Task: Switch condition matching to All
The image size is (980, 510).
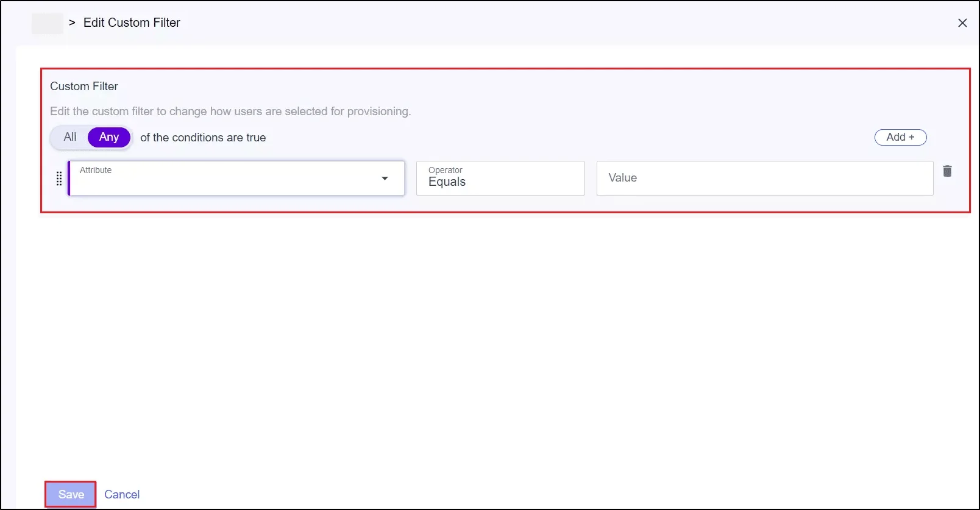Action: coord(70,137)
